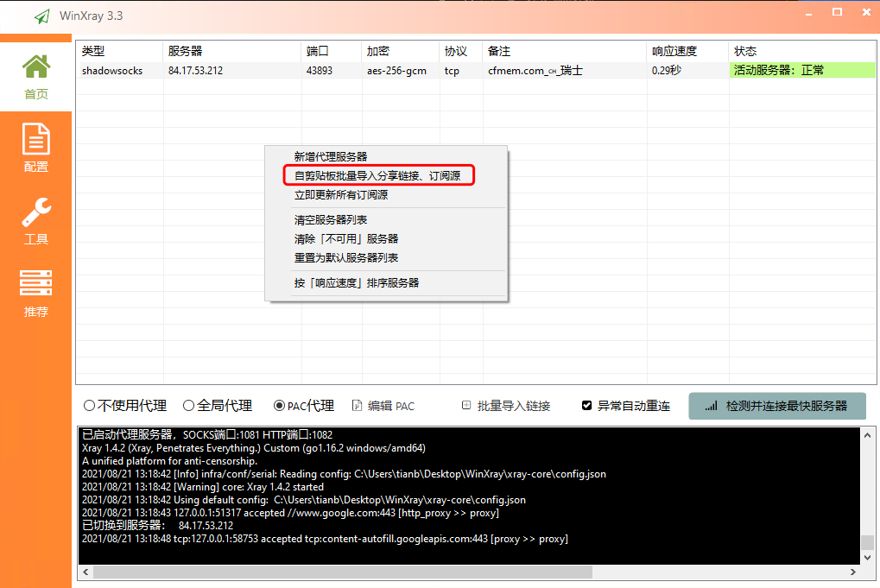This screenshot has height=588, width=880.
Task: Choose 清空服务器列表 from the context menu
Action: [331, 219]
